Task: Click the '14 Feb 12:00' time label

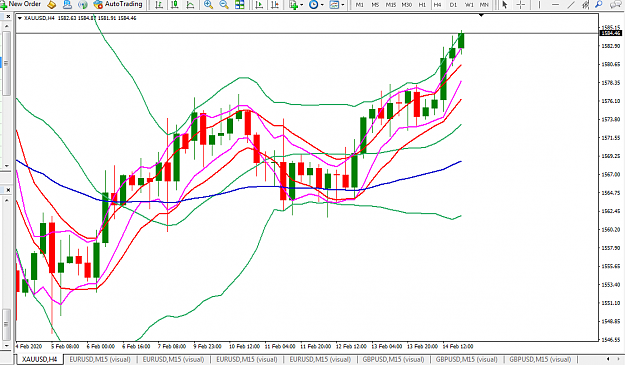Action: click(x=458, y=346)
